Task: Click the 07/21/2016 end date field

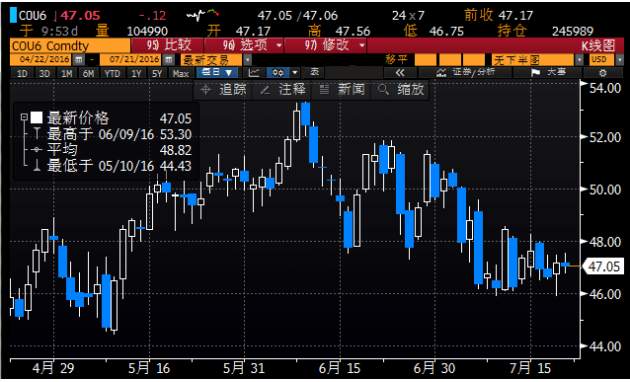Action: (131, 60)
